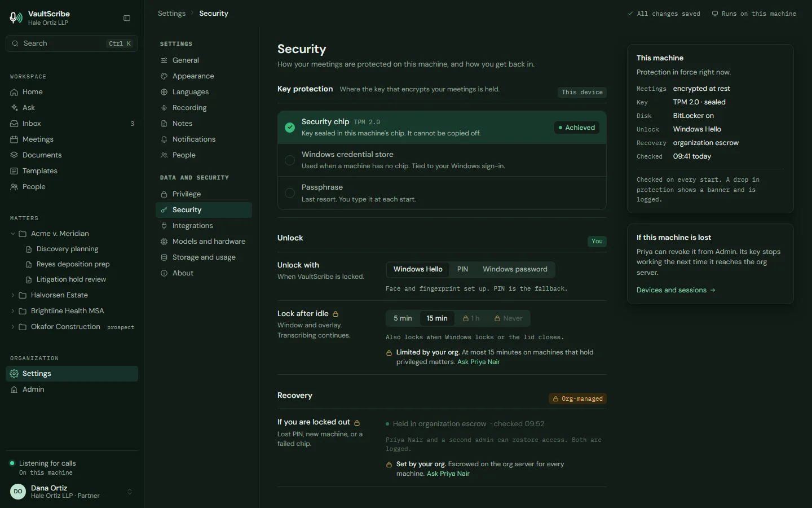
Task: Go to Inbox with 3 items
Action: point(72,124)
